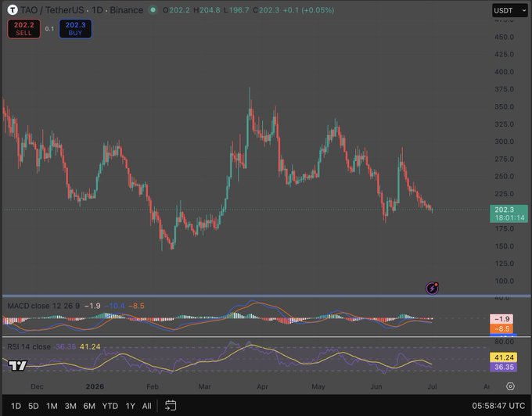Click the divider between chart and MACD pane
This screenshot has height=416, width=532.
click(266, 296)
